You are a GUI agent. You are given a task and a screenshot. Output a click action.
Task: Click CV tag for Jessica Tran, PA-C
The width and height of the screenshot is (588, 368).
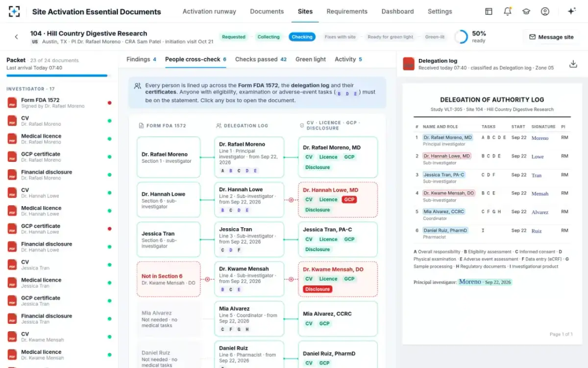[x=309, y=239]
